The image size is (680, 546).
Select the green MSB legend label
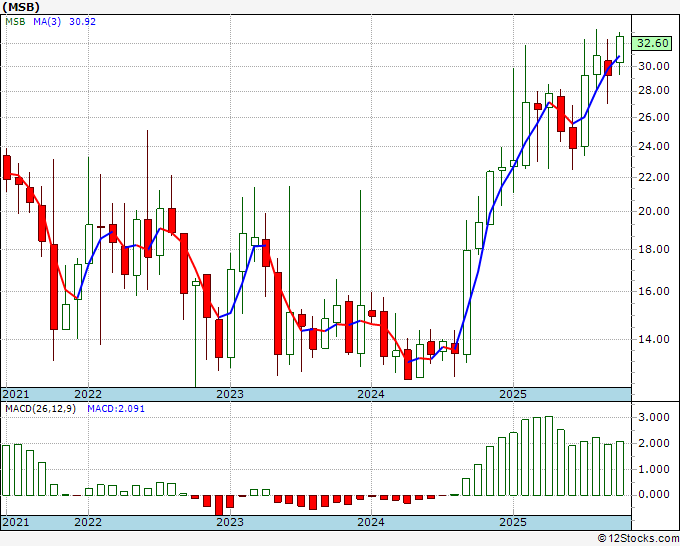click(15, 22)
